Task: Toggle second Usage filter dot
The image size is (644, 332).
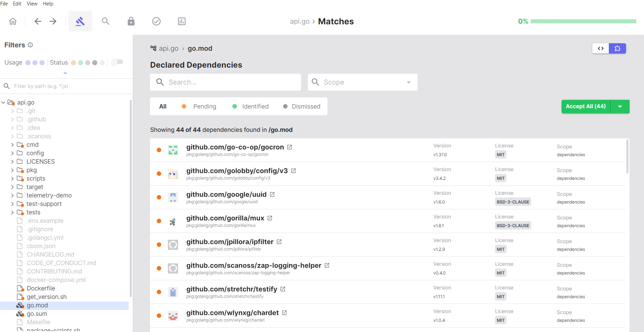Action: coord(35,63)
